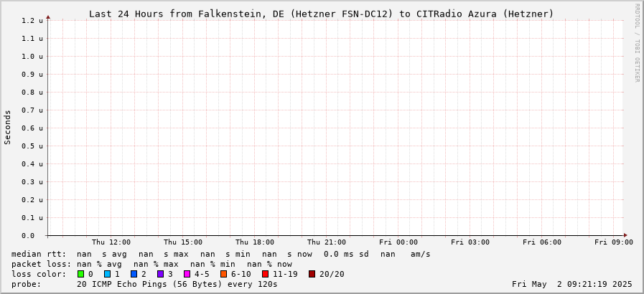Click the dark red loss swatch 20/20
This screenshot has width=644, height=294.
(x=312, y=274)
